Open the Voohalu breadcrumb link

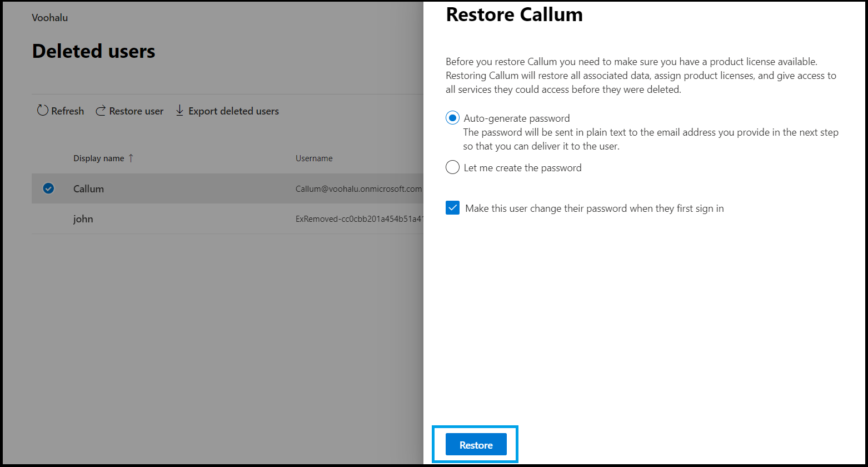pos(49,17)
